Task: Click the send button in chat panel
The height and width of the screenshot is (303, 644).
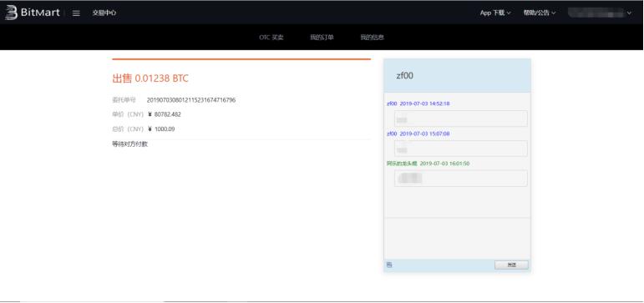Action: (511, 265)
